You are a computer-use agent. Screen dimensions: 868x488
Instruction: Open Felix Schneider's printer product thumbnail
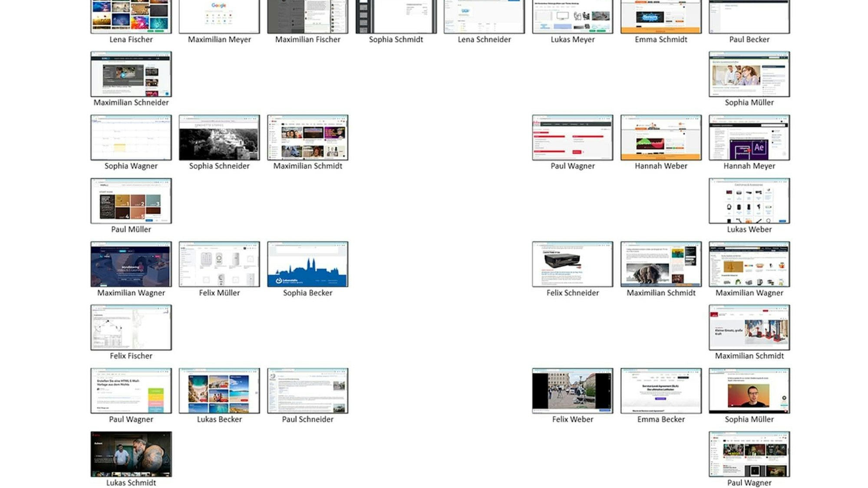(572, 264)
